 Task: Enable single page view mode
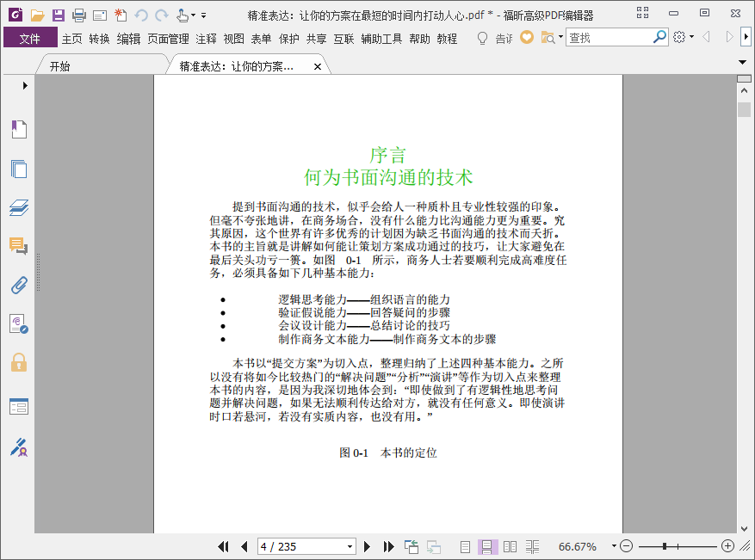point(465,546)
